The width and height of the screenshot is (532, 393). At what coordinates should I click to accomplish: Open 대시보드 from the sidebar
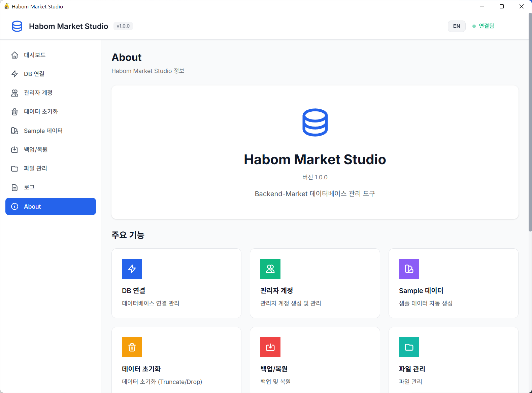pos(35,55)
